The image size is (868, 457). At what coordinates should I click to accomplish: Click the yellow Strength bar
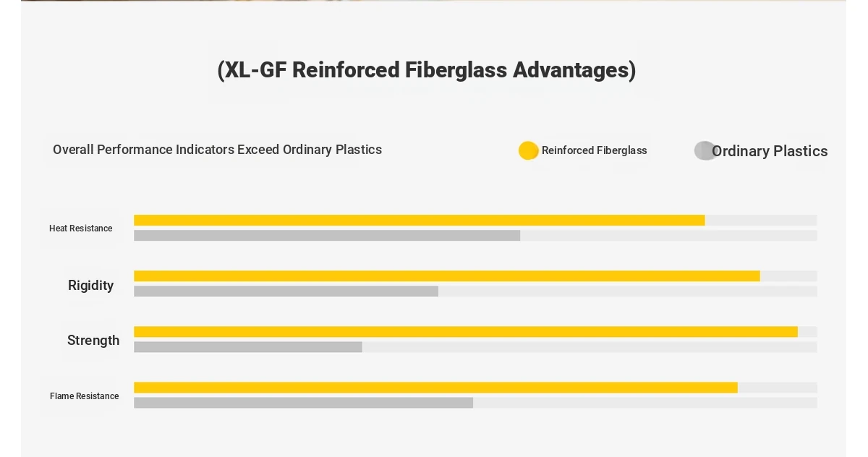466,332
